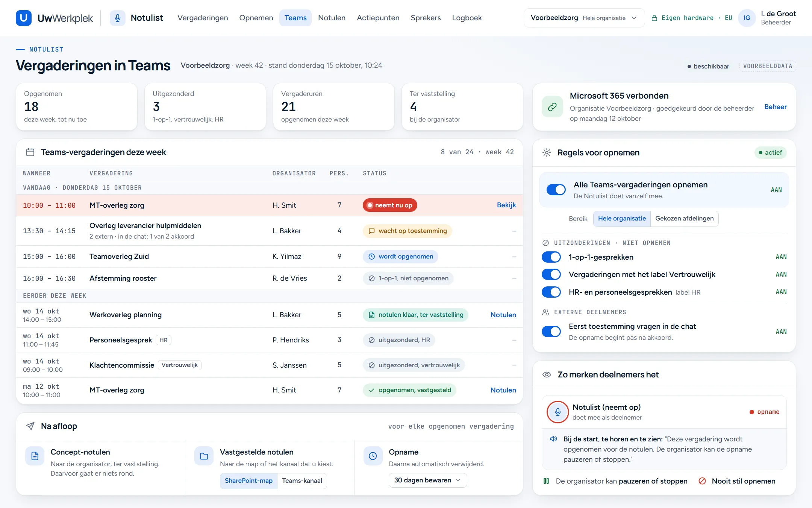Open the Voorbeeldzorg organisation dropdown

click(x=584, y=18)
